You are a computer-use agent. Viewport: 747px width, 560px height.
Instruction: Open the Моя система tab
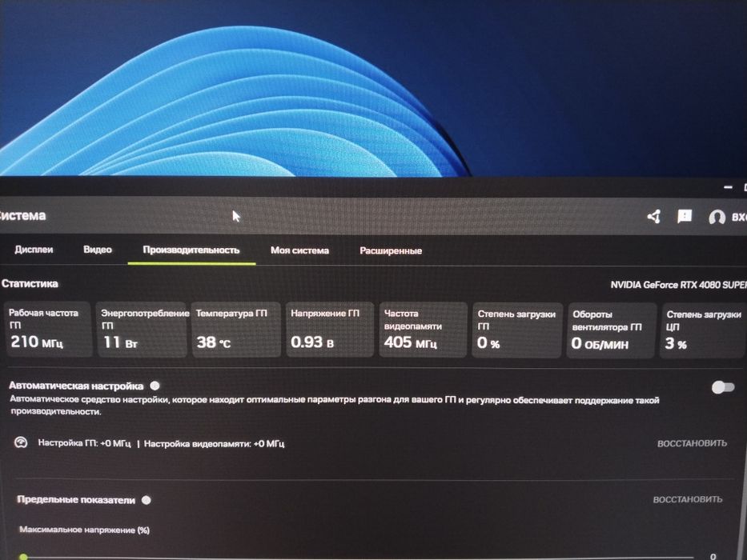(299, 250)
